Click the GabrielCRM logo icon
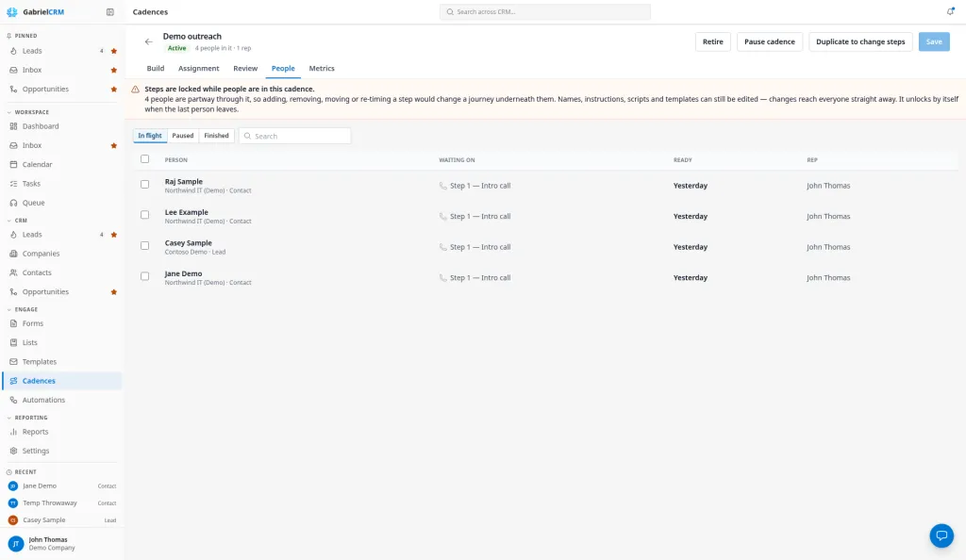 pos(11,11)
